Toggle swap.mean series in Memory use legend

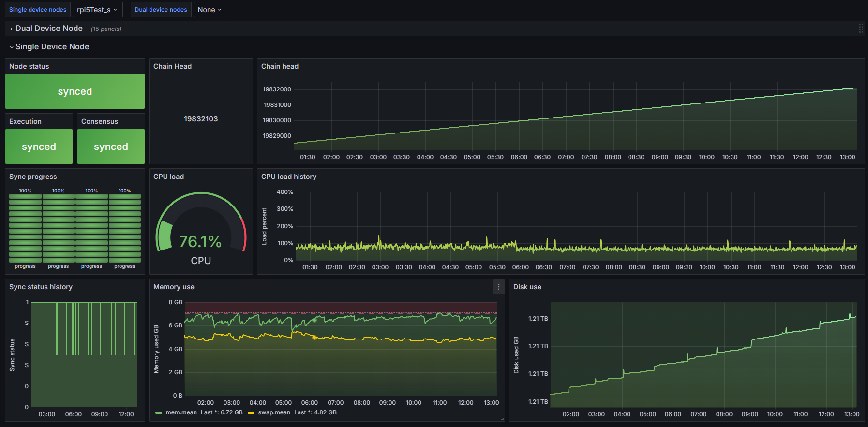tap(274, 412)
